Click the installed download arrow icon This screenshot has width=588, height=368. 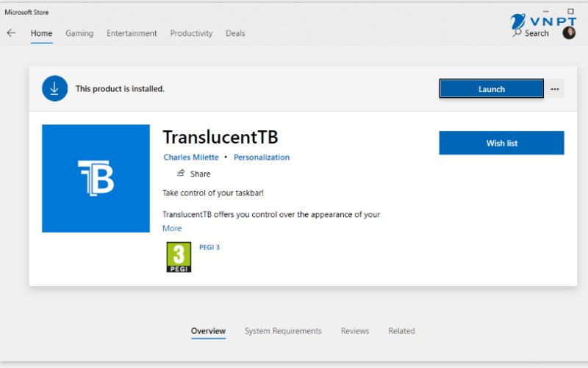(x=54, y=88)
